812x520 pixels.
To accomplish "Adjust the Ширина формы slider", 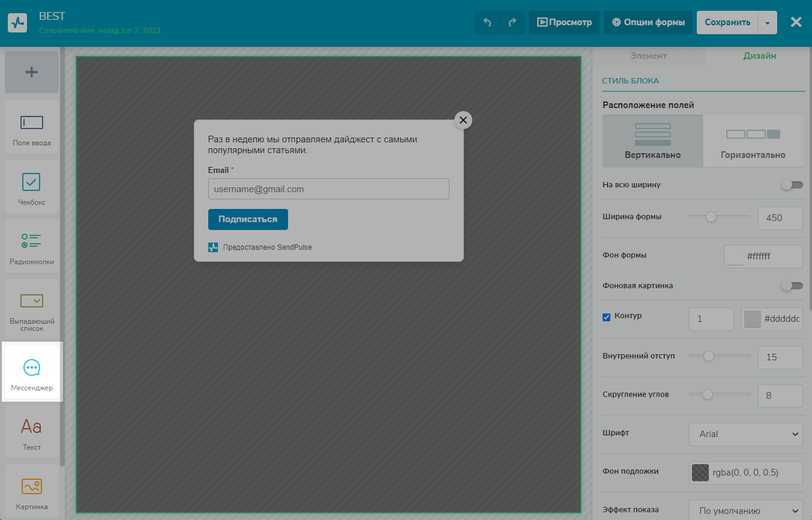I will point(711,217).
